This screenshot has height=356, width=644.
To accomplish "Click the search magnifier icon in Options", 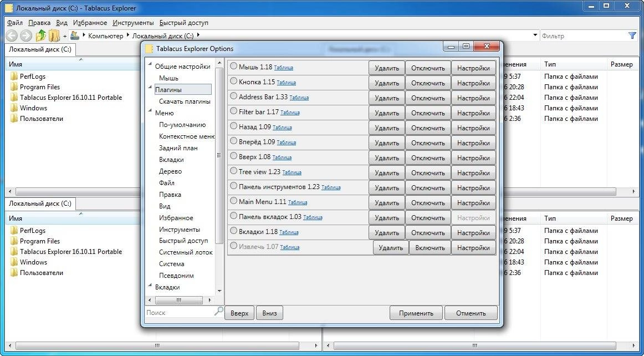I will [x=219, y=311].
